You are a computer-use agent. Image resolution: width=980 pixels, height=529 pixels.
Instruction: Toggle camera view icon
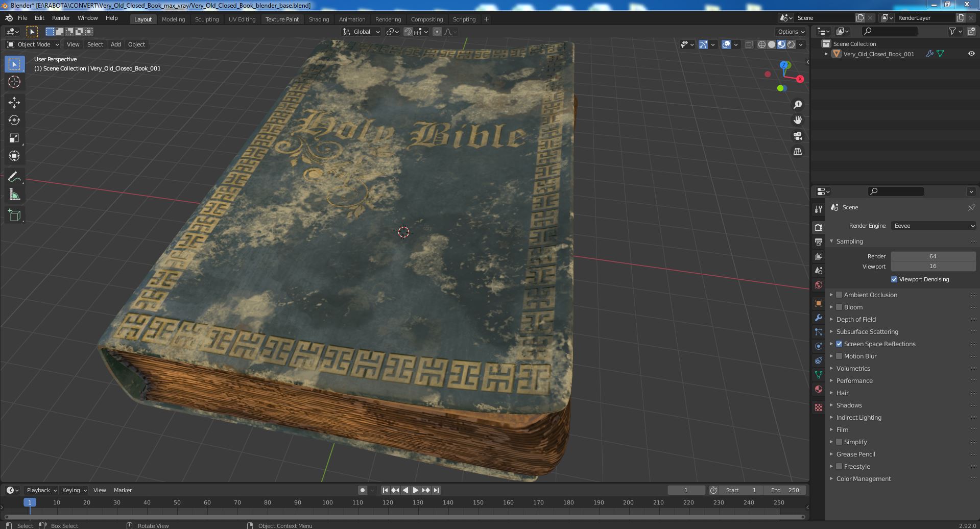tap(798, 136)
